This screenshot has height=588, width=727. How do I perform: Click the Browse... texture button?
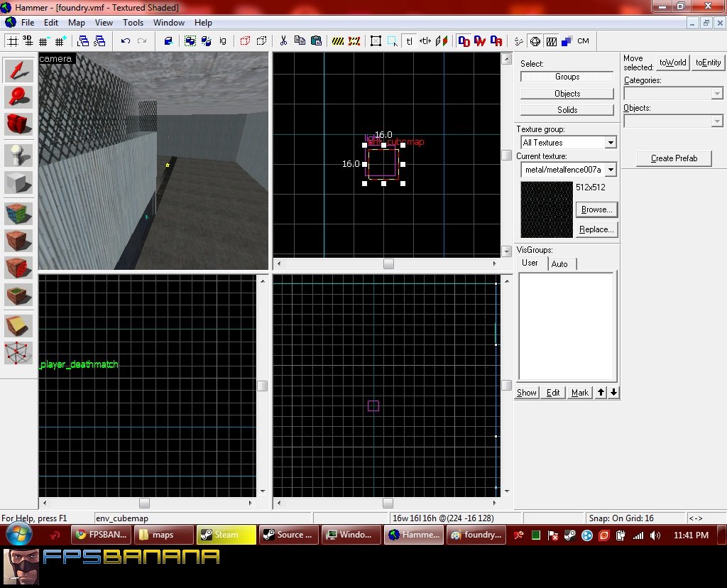pyautogui.click(x=596, y=209)
